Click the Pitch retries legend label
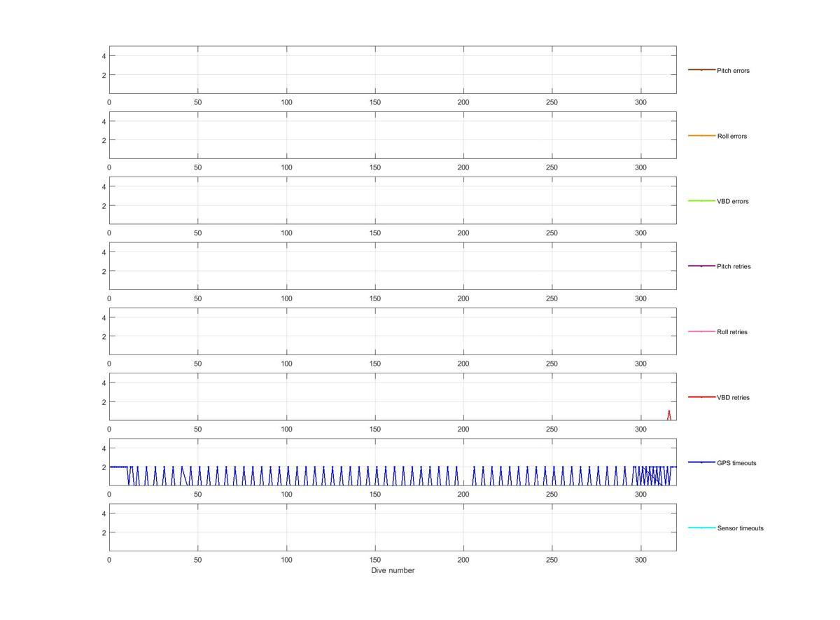The image size is (840, 620). click(x=734, y=266)
